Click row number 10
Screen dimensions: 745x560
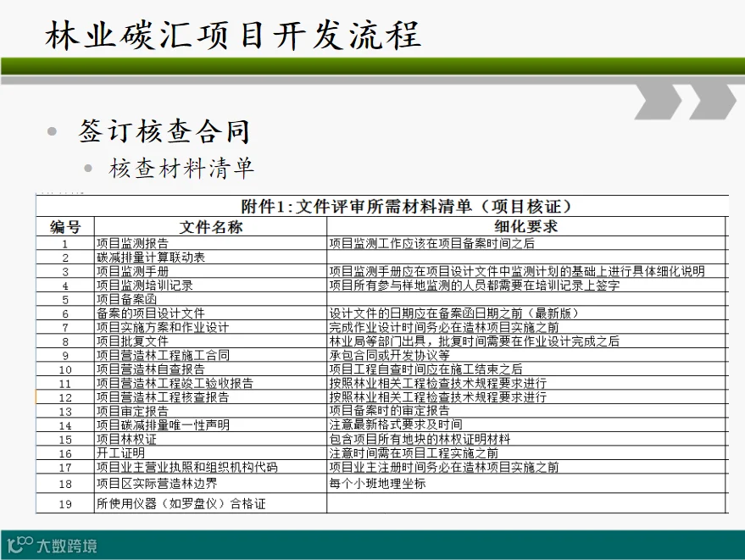(65, 370)
